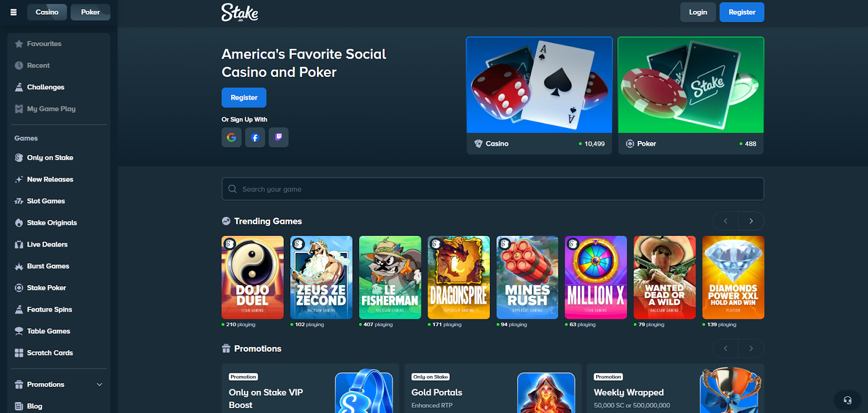Click the Login button
Viewport: 868px width, 413px height.
[698, 12]
